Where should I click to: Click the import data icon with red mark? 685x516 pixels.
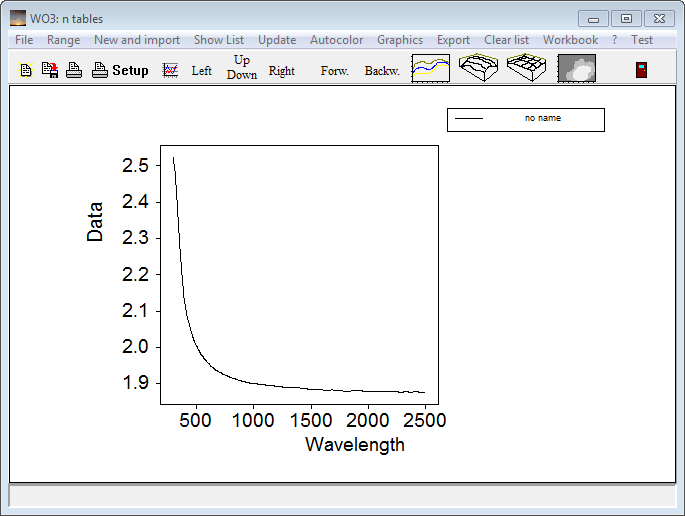(49, 70)
